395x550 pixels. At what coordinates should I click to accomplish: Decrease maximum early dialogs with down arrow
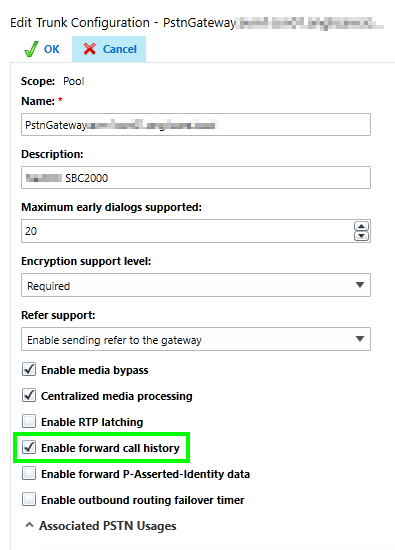(361, 236)
